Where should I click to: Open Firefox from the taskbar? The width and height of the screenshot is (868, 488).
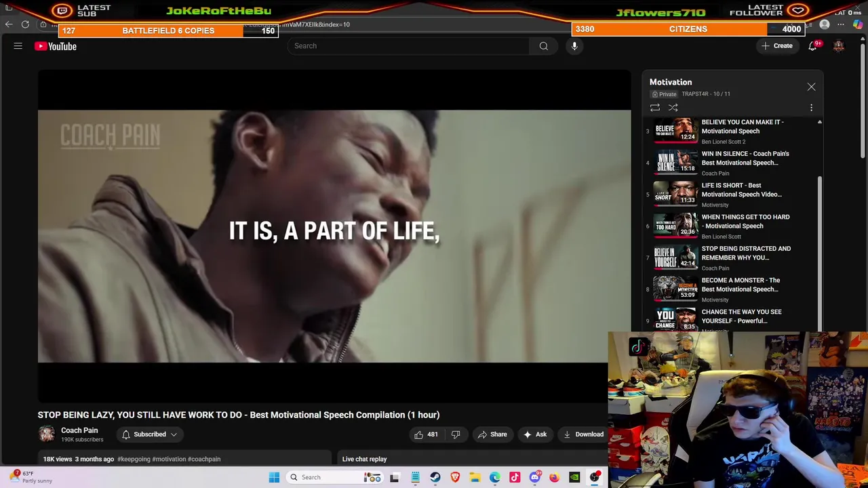[555, 477]
